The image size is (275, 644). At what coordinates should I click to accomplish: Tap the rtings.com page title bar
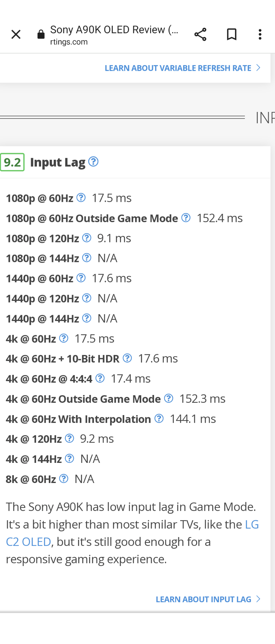114,34
